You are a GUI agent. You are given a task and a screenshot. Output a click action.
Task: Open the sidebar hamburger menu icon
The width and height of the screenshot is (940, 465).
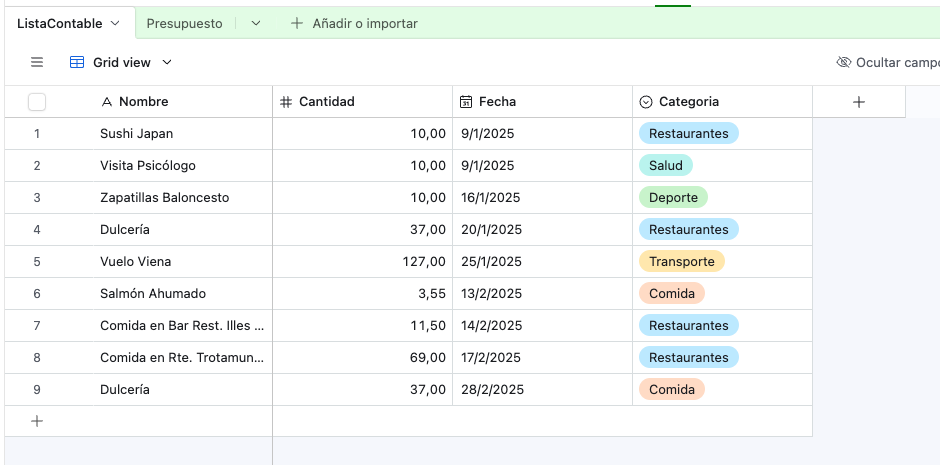click(x=37, y=62)
